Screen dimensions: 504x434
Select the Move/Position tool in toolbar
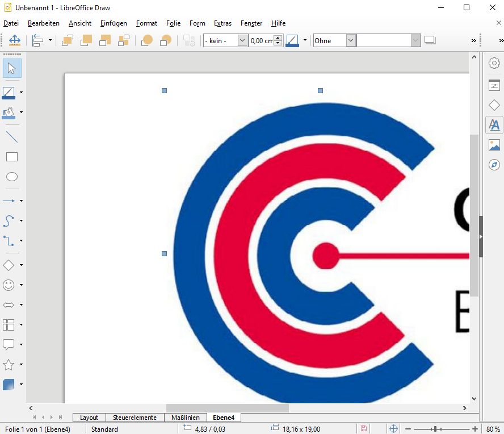click(x=14, y=40)
